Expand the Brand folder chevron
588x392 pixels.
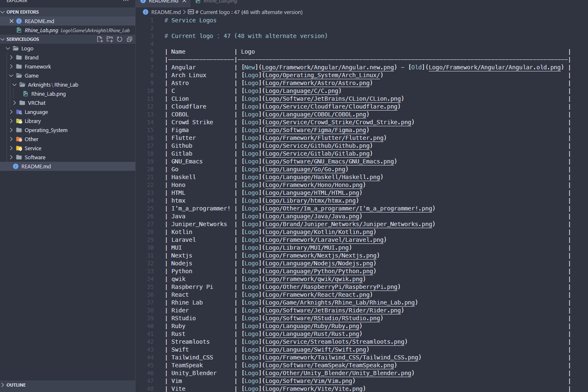(x=12, y=57)
